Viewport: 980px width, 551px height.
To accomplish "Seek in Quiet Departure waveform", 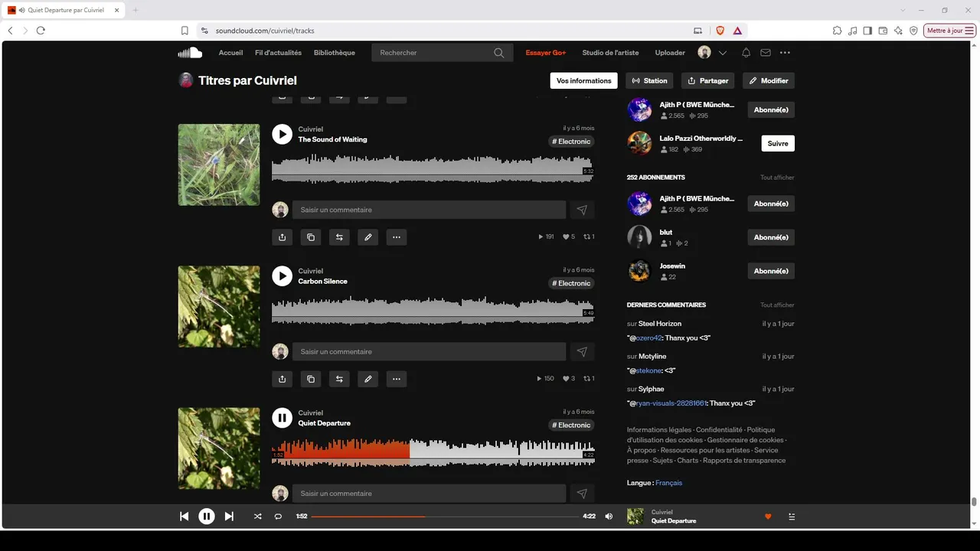I will point(433,452).
